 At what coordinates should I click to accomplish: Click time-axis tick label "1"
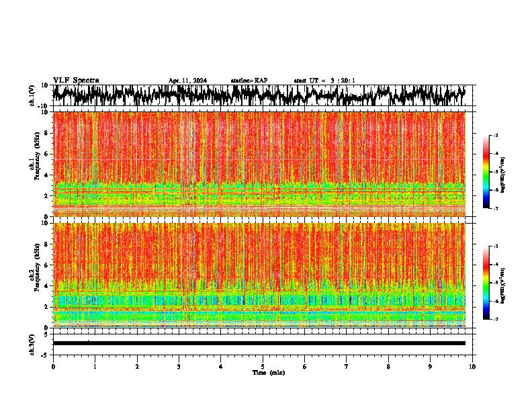click(95, 367)
